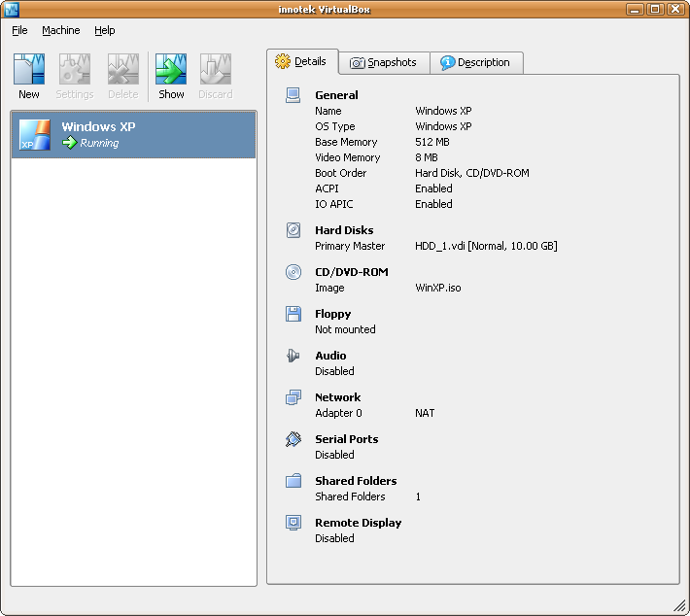Select the Windows XP machine name in list

(98, 126)
